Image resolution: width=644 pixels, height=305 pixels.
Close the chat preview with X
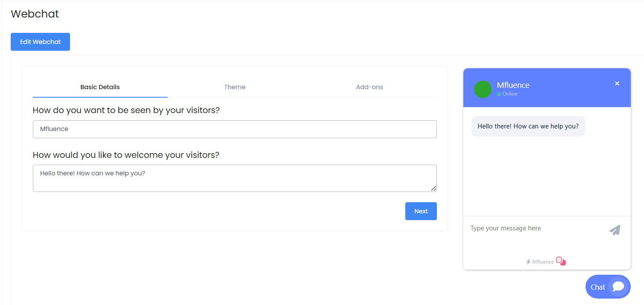pos(617,84)
